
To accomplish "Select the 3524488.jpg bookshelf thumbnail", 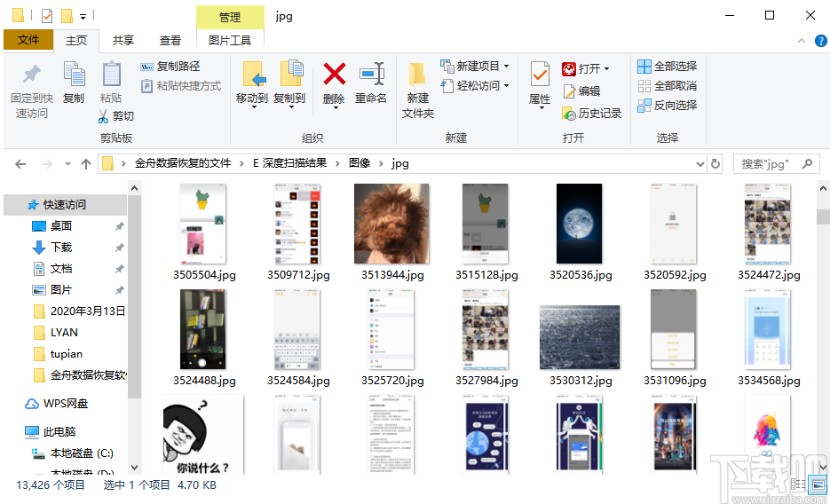I will (202, 329).
